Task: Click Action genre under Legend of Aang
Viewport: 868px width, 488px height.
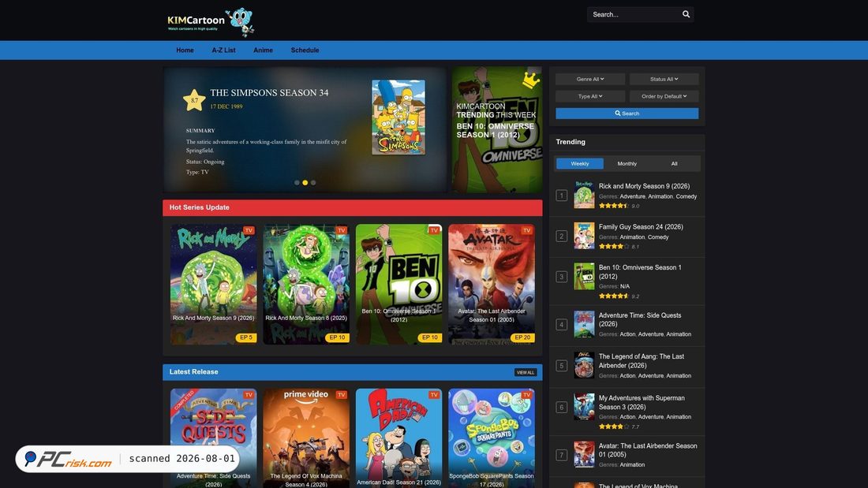Action: coord(628,376)
